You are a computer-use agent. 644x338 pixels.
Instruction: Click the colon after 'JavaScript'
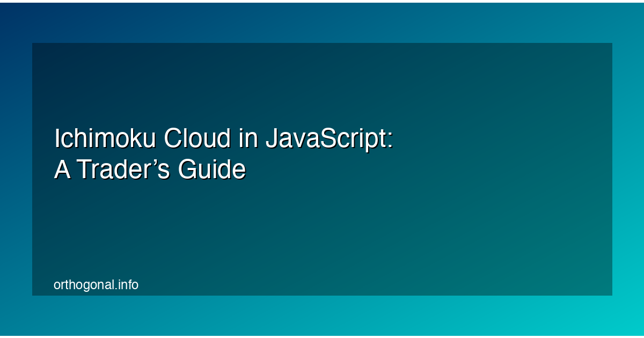(391, 137)
